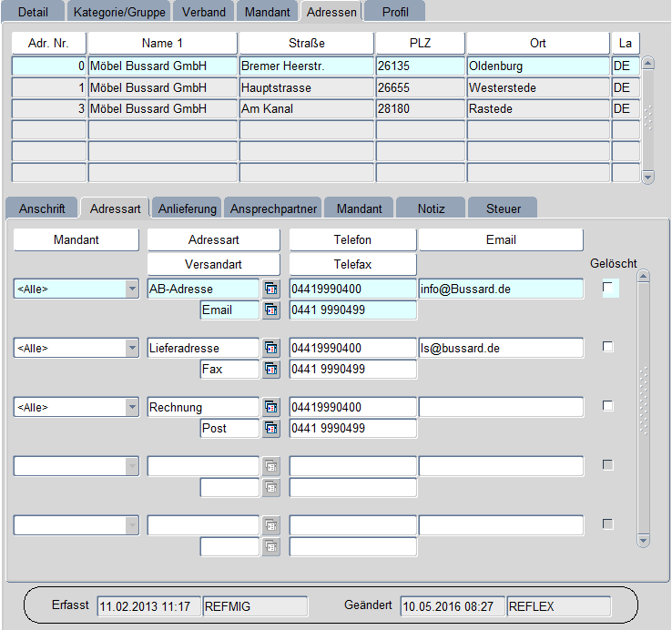Switch to the Ansprechpartner tab
This screenshot has width=672, height=630.
tap(273, 208)
